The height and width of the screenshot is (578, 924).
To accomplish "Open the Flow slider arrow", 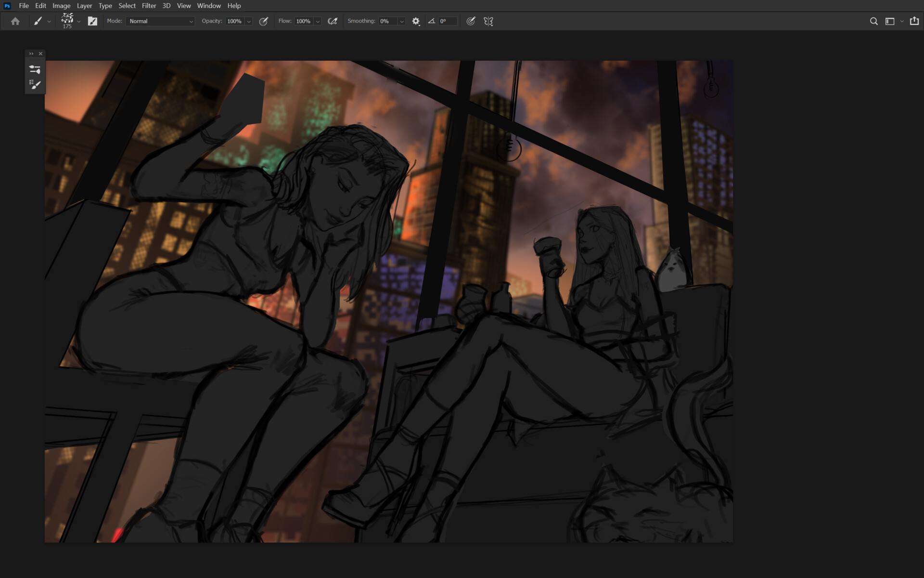I will pos(318,21).
